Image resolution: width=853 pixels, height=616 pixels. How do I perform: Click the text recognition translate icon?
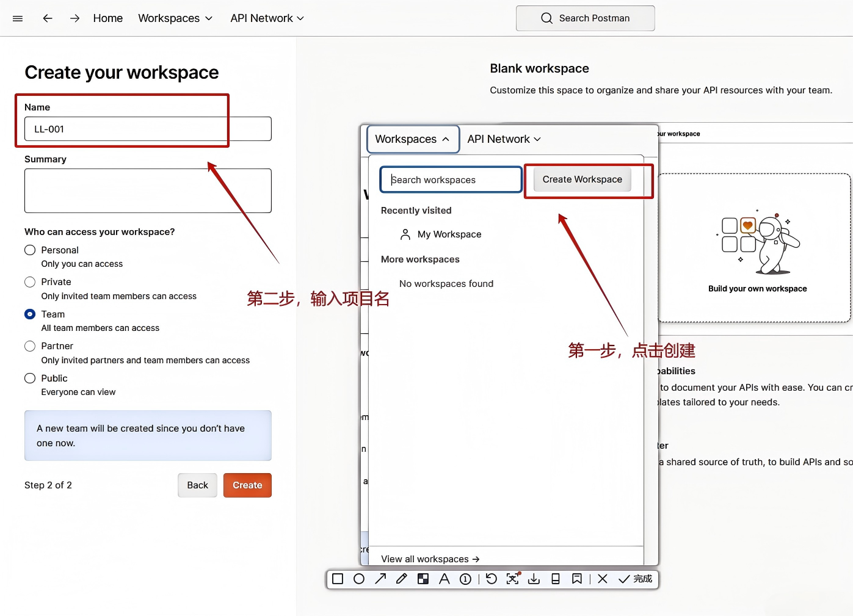[513, 578]
